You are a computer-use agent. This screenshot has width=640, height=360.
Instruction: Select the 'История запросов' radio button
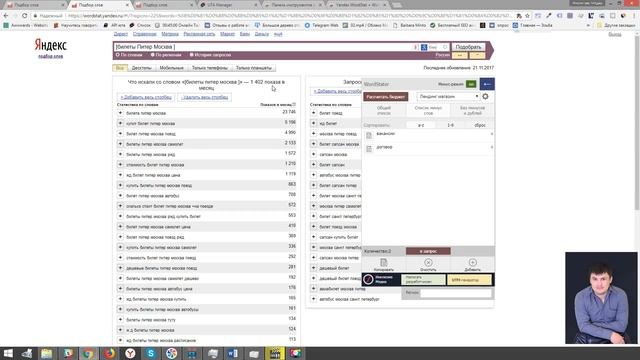pyautogui.click(x=191, y=55)
